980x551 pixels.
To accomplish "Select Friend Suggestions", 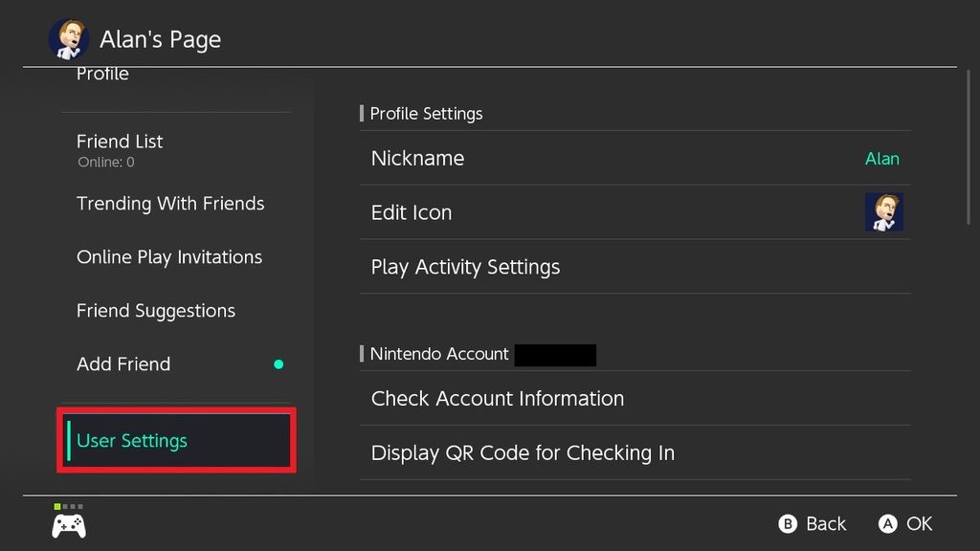I will click(x=156, y=310).
